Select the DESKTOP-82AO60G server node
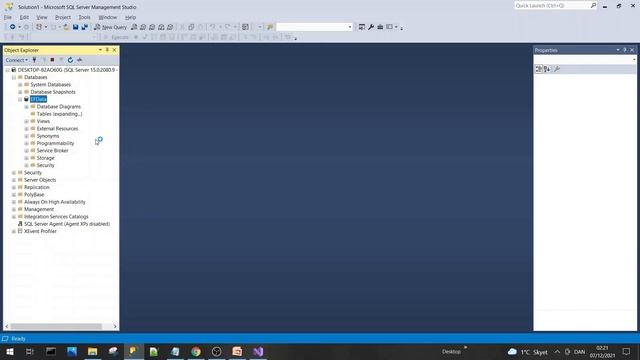The image size is (640, 360). tap(67, 70)
